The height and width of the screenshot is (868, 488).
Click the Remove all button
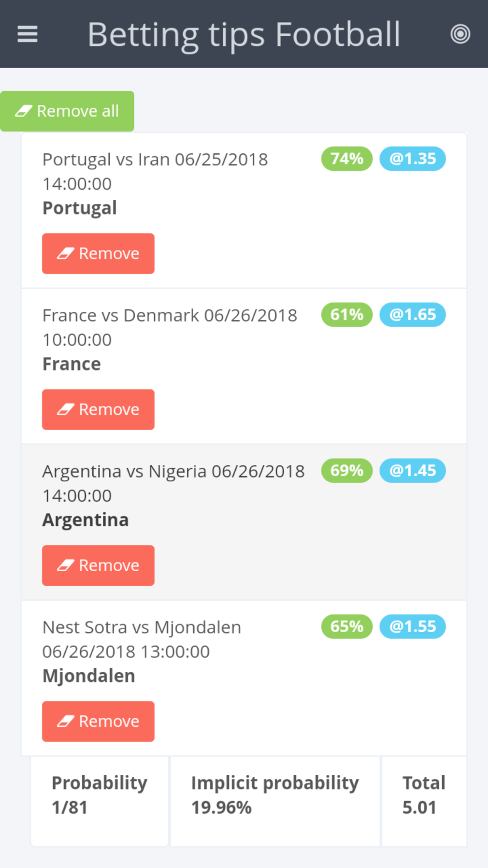[67, 111]
